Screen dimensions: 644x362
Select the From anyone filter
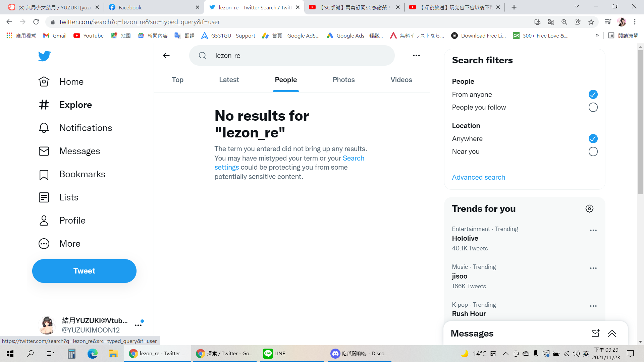(593, 95)
